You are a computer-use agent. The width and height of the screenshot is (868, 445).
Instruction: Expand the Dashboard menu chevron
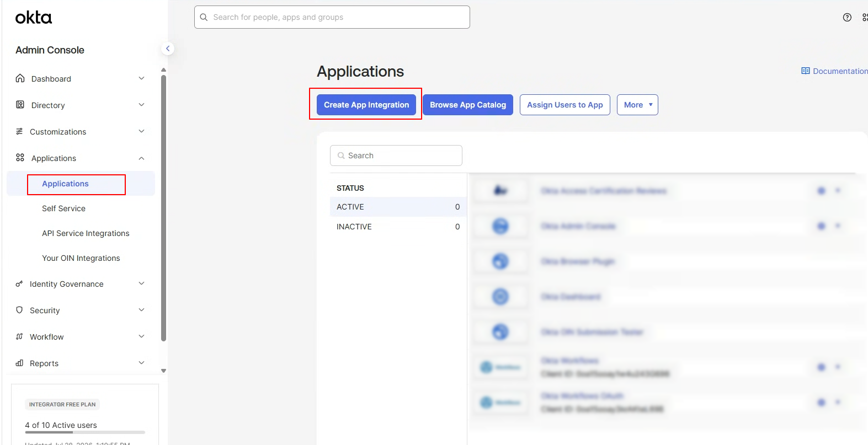tap(141, 78)
